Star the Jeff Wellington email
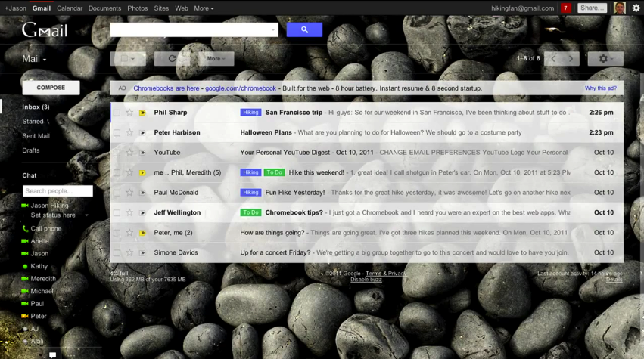Viewport: 644px width, 359px height. click(129, 212)
